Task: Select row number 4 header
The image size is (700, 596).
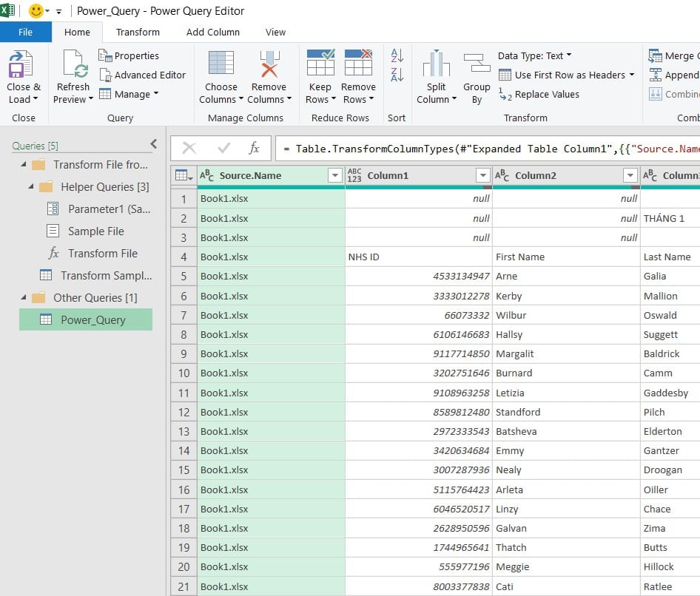Action: coord(184,257)
